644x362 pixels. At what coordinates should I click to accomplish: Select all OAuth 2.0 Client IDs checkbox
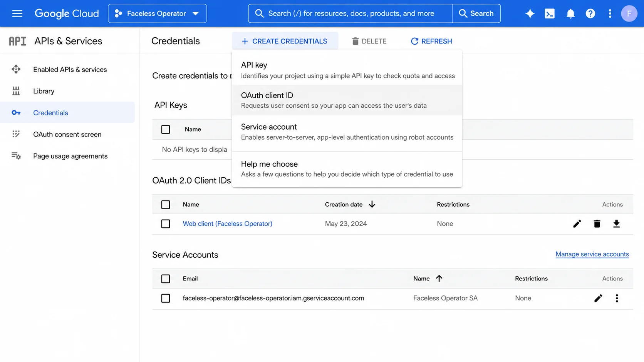(x=166, y=205)
